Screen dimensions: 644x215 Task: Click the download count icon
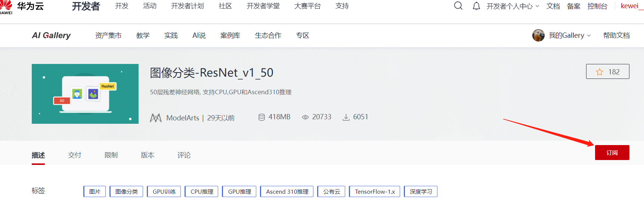pos(346,117)
